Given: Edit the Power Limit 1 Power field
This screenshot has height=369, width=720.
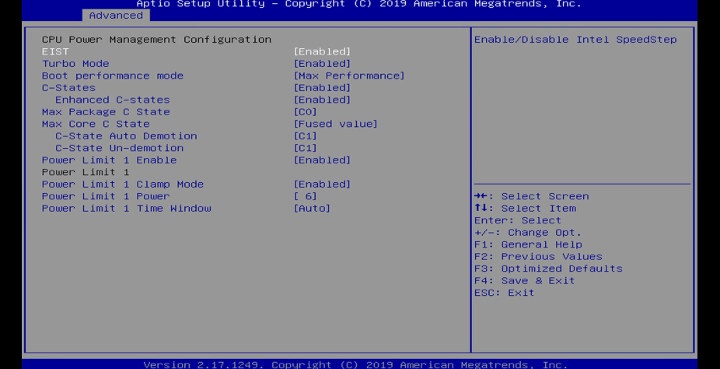Looking at the screenshot, I should pyautogui.click(x=305, y=196).
